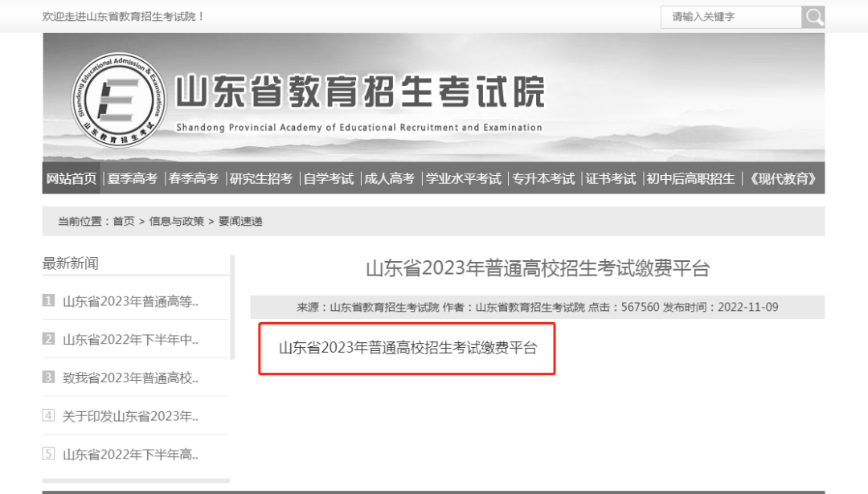Click the number 2 badge icon
868x494 pixels.
(x=48, y=340)
